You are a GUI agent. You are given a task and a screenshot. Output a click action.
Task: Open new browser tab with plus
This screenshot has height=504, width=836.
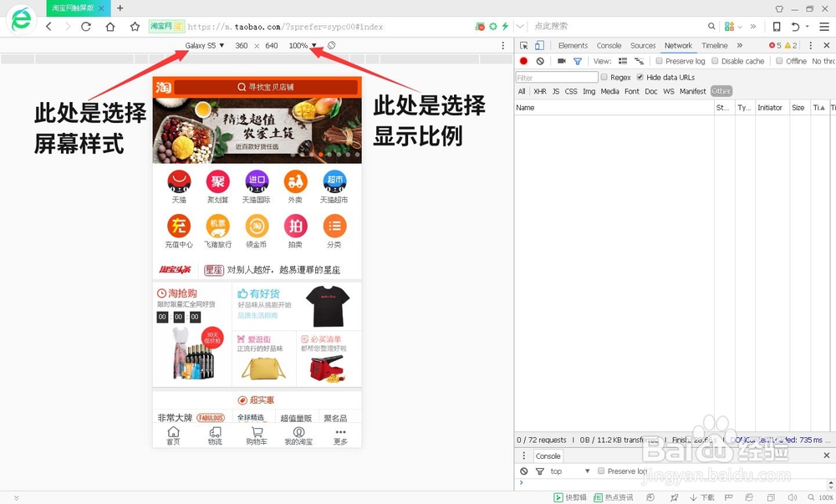click(x=120, y=8)
